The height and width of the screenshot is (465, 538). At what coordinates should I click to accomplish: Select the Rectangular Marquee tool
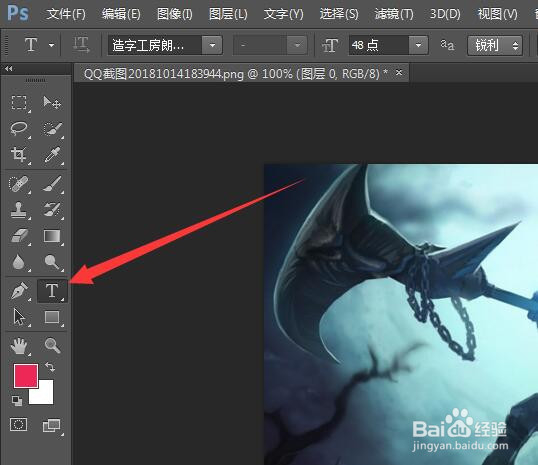pyautogui.click(x=19, y=103)
